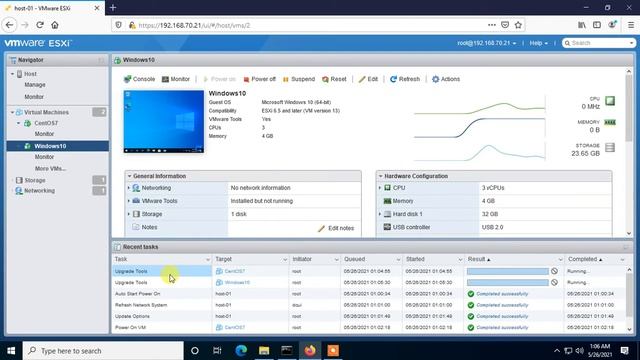Collapse the CentOS7 tree node
The height and width of the screenshot is (360, 640).
tap(18, 123)
